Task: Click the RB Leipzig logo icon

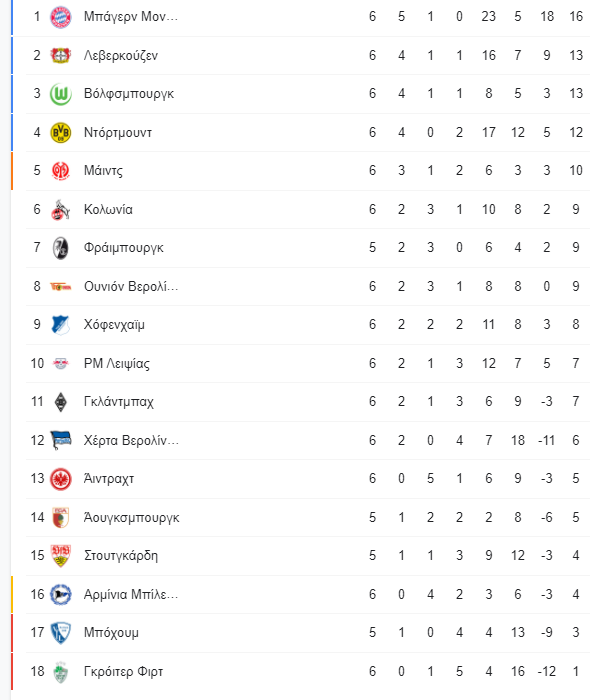Action: click(x=60, y=363)
